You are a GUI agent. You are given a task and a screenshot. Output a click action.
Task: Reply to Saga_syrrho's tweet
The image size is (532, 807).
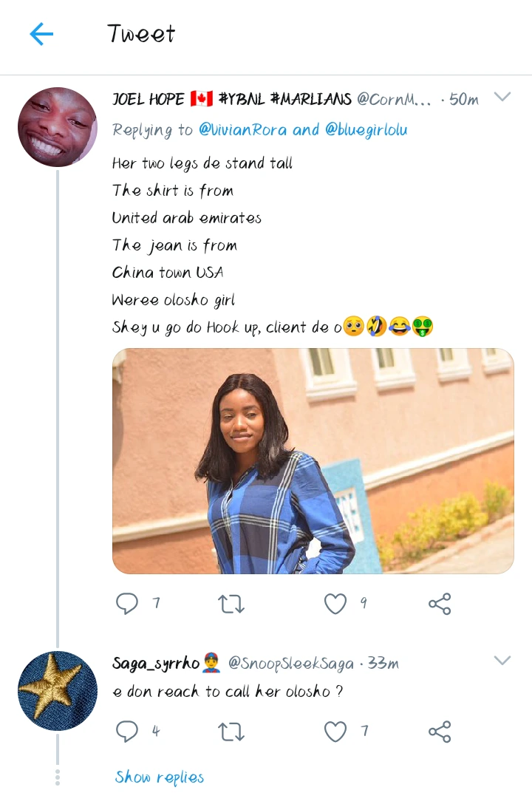pos(127,732)
